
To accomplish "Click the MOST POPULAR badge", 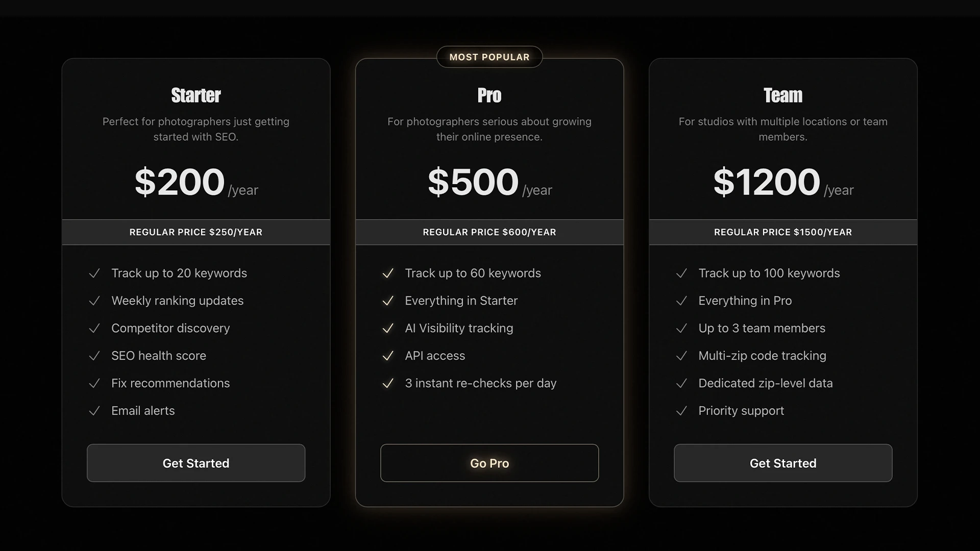I will point(489,57).
